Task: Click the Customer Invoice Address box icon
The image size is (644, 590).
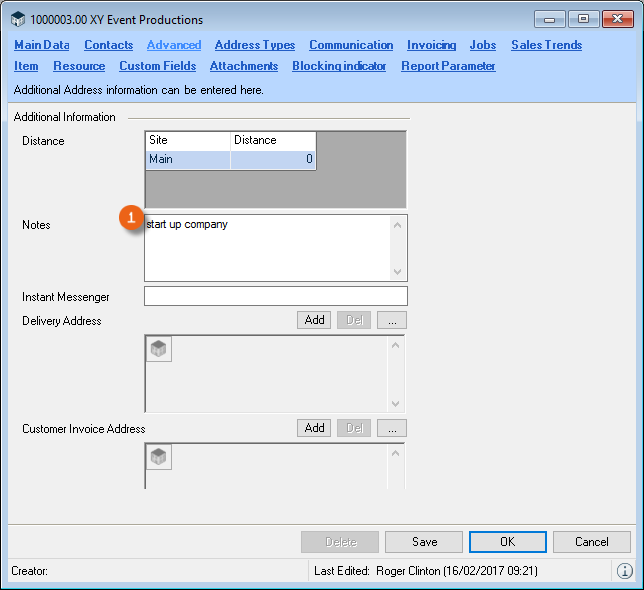Action: click(x=159, y=457)
